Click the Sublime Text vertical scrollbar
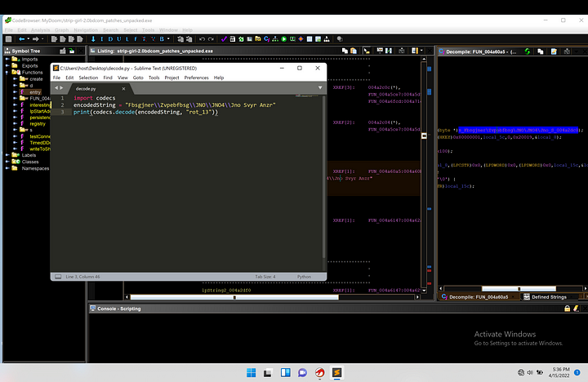Image resolution: width=588 pixels, height=382 pixels. [323, 176]
